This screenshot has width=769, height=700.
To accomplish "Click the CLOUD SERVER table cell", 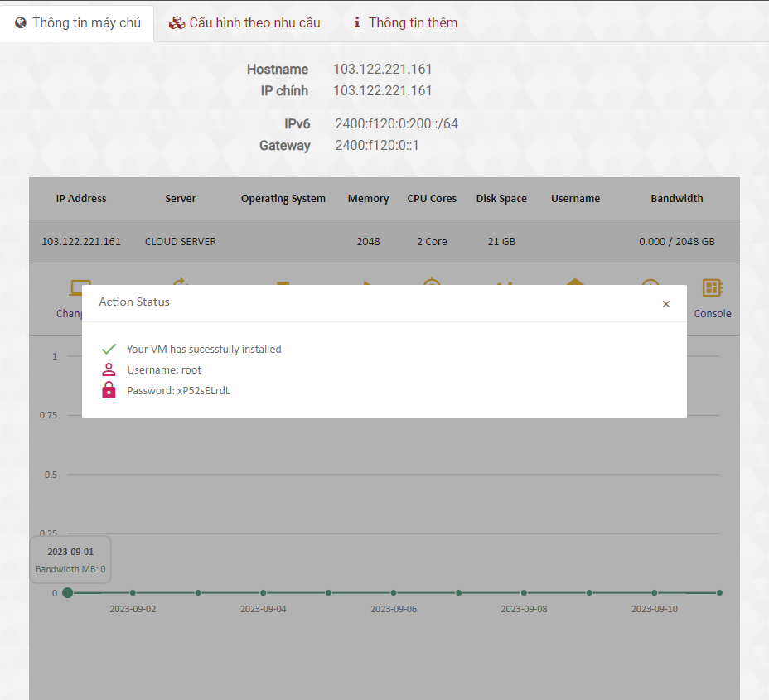I will 180,242.
